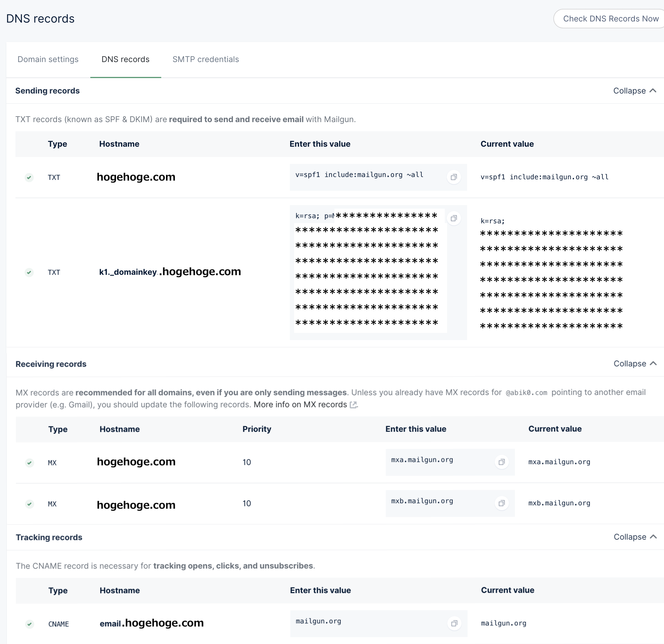
Task: Click verified checkmark for k1._domainkey record
Action: point(29,272)
